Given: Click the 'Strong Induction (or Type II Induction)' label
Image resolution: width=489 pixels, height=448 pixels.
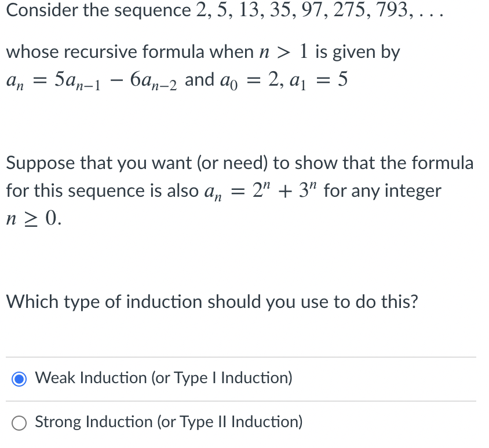Looking at the screenshot, I should (169, 422).
